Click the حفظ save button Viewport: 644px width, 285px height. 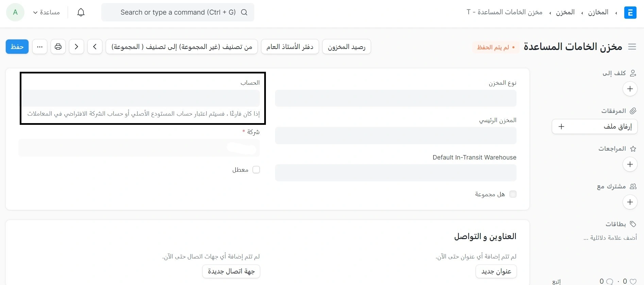(x=17, y=47)
